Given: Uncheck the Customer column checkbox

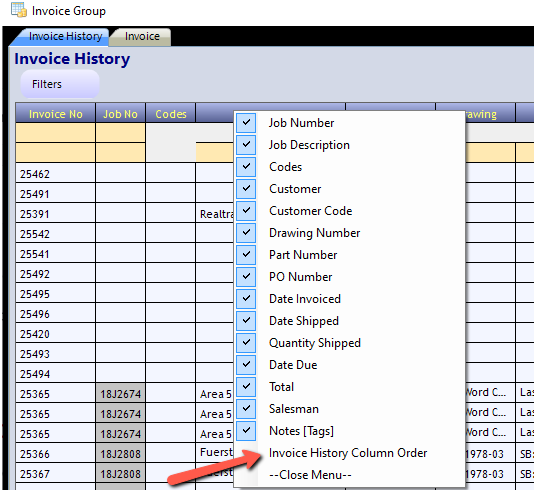Looking at the screenshot, I should (246, 189).
